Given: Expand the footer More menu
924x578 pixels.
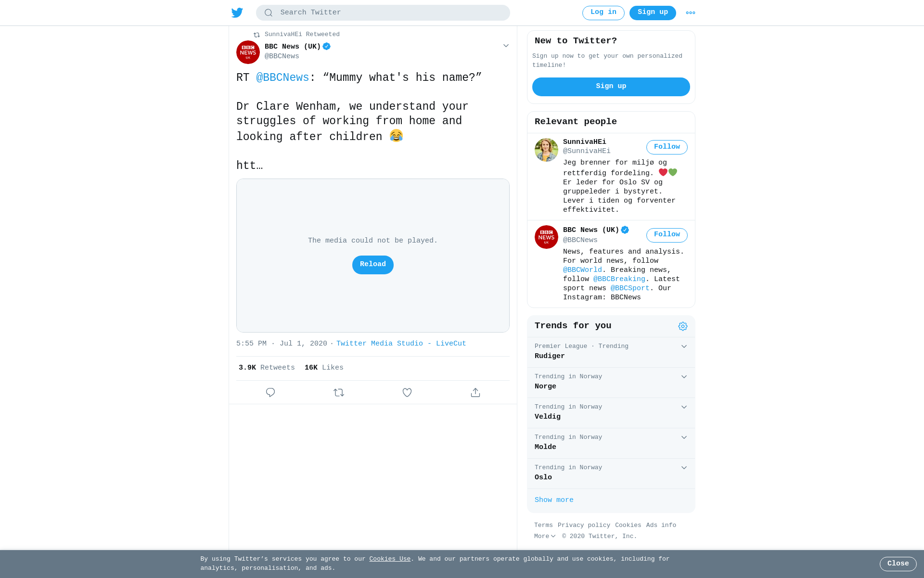Looking at the screenshot, I should (545, 536).
